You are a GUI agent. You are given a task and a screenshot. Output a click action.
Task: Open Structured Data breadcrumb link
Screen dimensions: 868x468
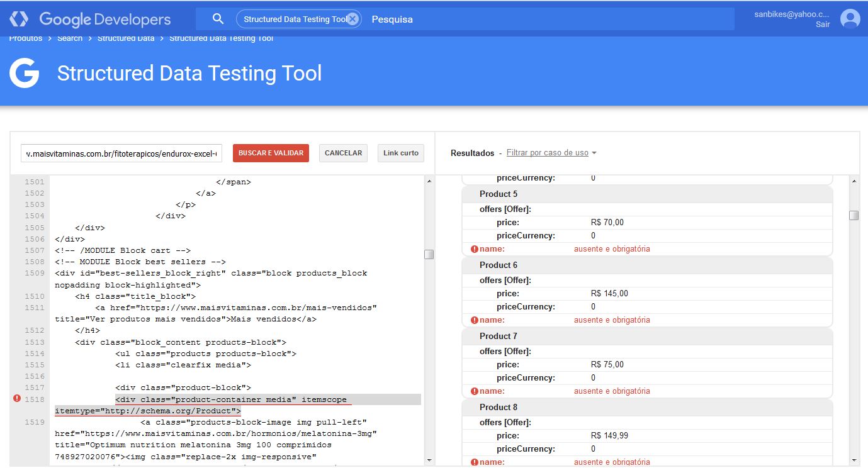[x=126, y=38]
